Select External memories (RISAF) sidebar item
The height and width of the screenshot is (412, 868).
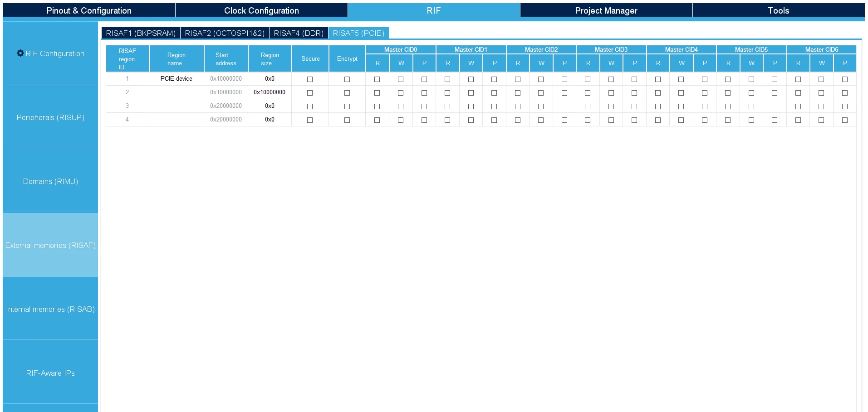tap(50, 245)
